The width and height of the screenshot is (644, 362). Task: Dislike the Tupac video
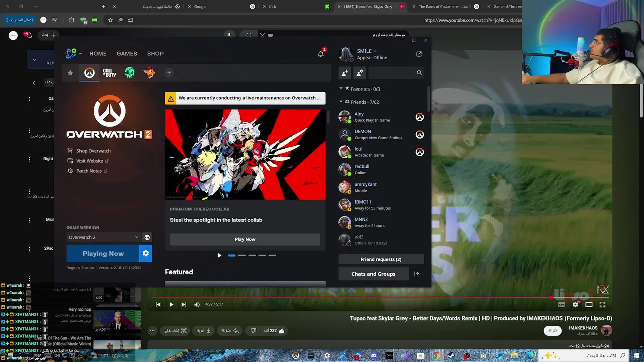click(253, 331)
